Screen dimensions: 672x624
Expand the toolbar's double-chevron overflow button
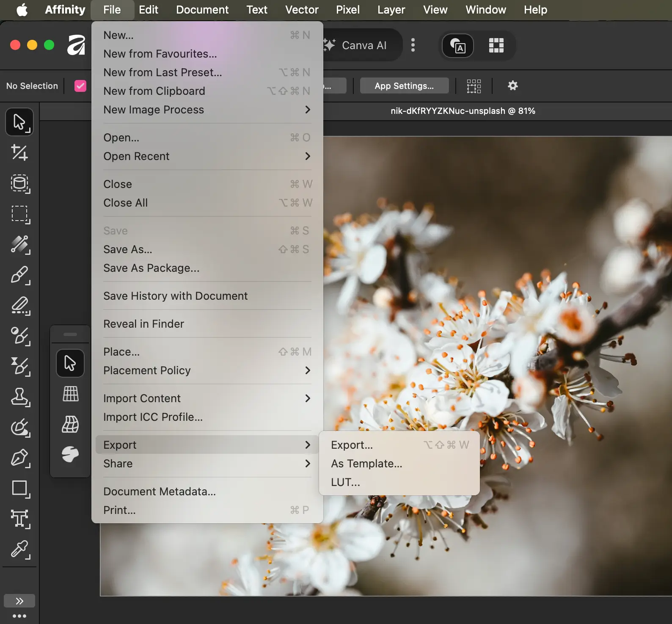19,601
